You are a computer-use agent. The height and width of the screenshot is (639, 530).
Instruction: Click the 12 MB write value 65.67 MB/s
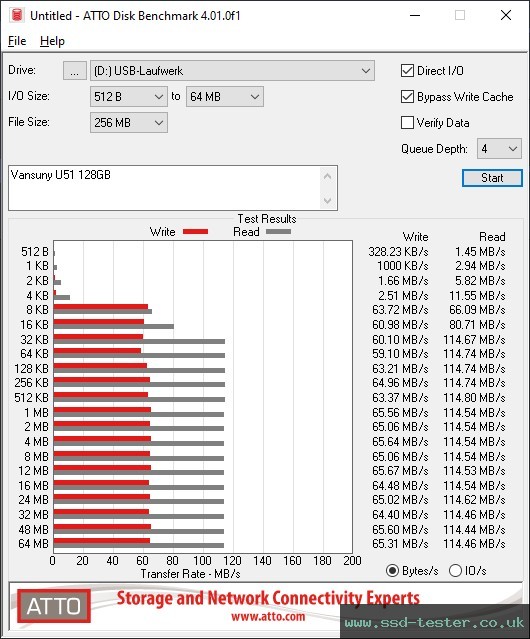(x=400, y=471)
